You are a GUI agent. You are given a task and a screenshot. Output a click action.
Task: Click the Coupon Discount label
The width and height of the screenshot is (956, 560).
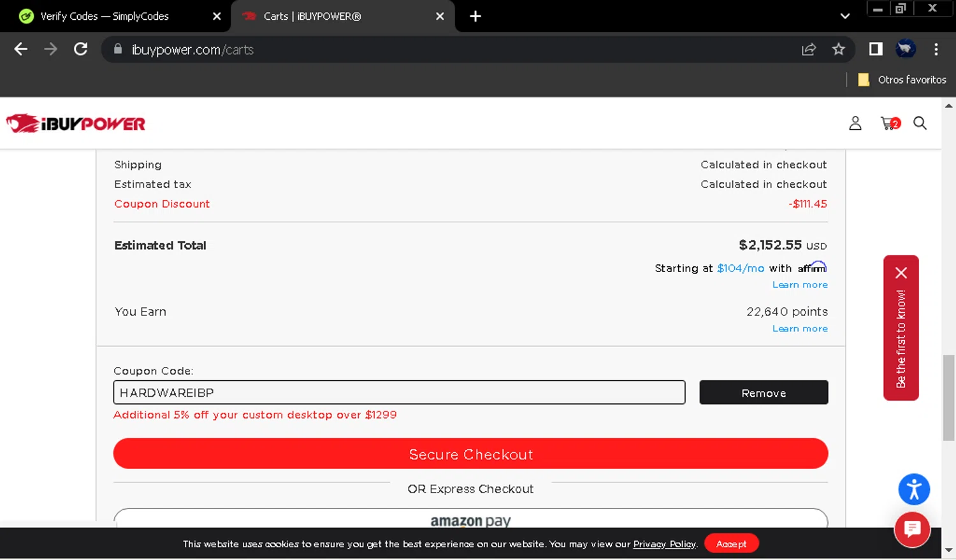162,204
